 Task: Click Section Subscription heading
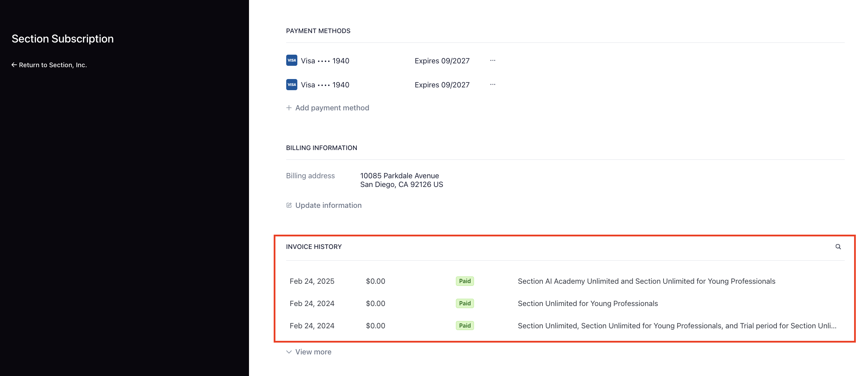[63, 39]
